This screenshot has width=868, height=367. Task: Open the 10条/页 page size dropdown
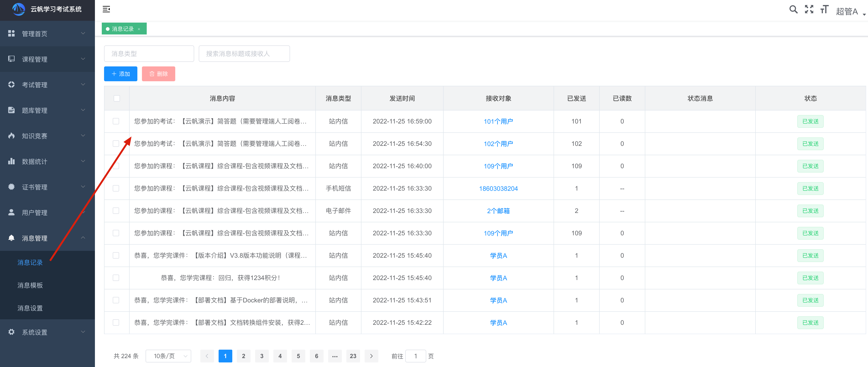[168, 356]
